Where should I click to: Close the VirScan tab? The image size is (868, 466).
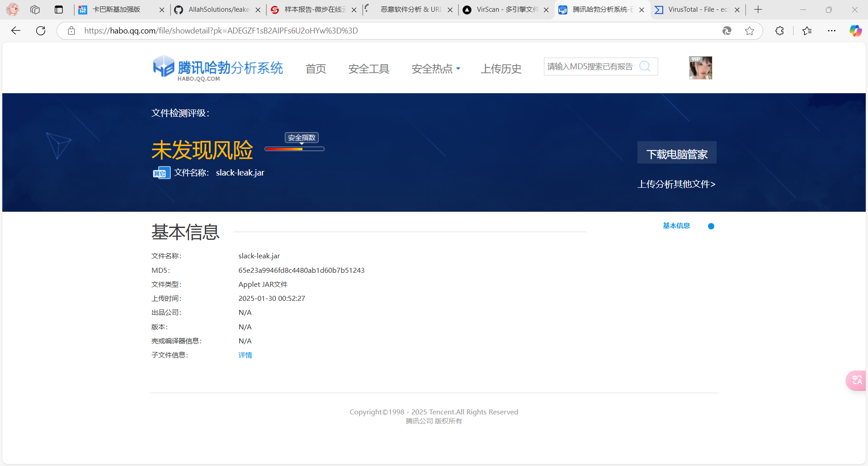point(546,10)
